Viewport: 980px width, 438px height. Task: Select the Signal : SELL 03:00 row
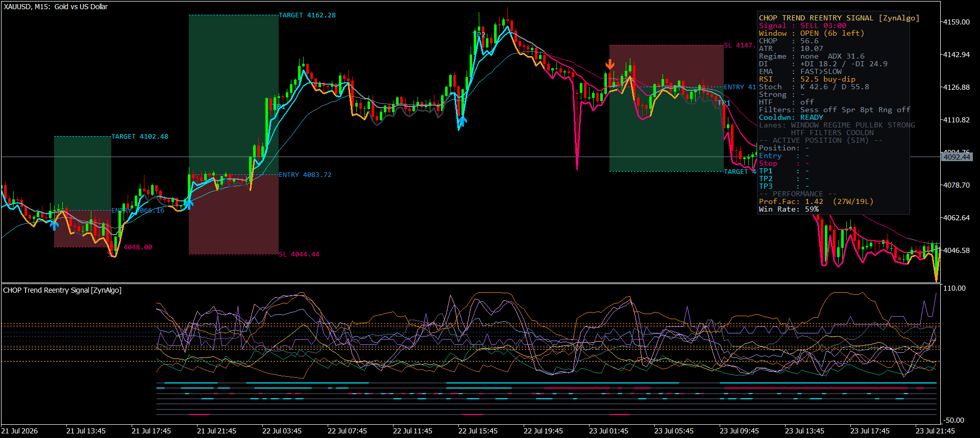[x=802, y=25]
